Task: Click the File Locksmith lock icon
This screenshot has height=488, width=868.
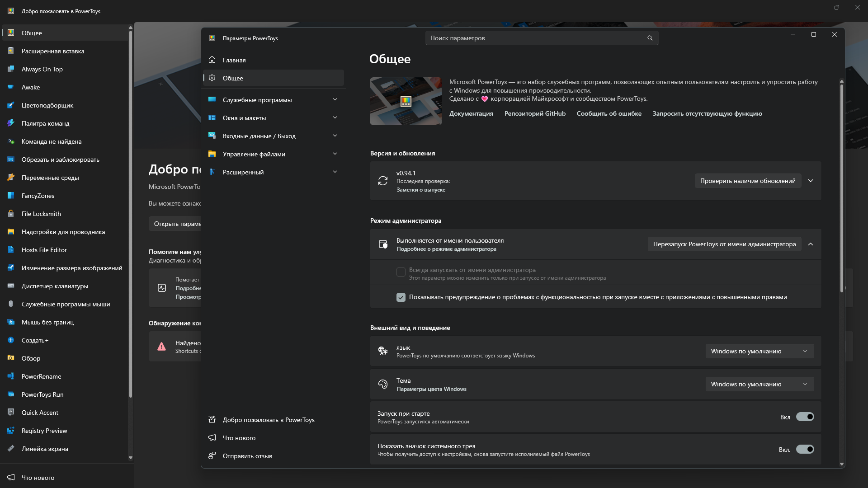Action: click(x=11, y=214)
